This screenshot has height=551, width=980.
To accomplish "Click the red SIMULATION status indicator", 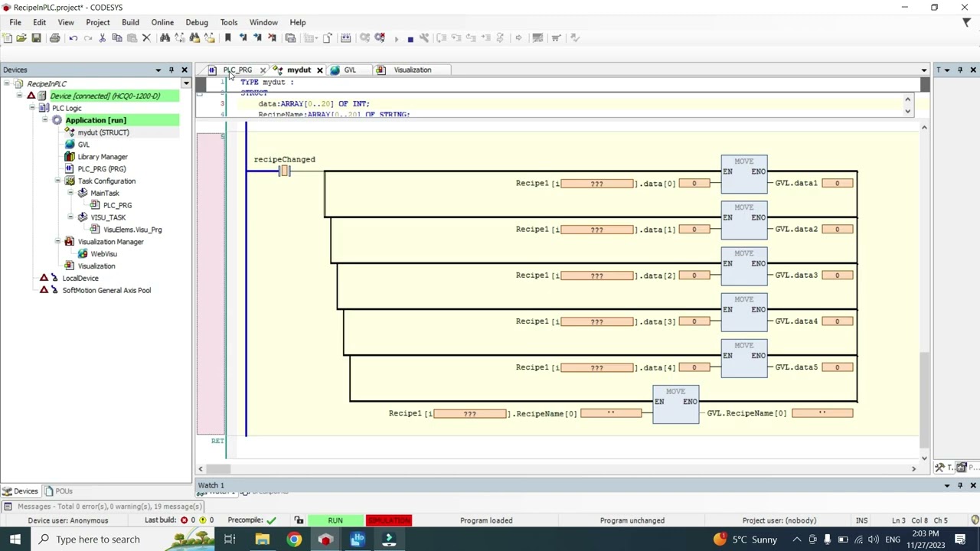I will pyautogui.click(x=389, y=520).
